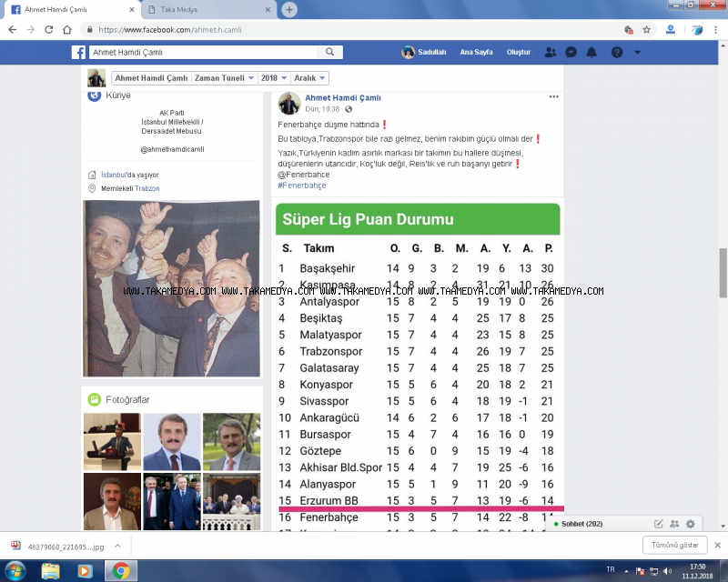
Task: Click Oluştur in the header
Action: [x=518, y=52]
